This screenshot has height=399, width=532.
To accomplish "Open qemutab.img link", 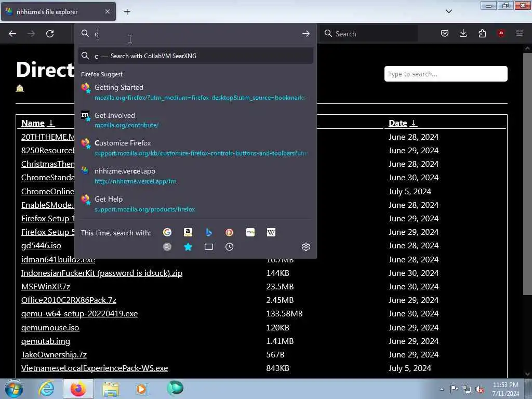I will (x=46, y=341).
